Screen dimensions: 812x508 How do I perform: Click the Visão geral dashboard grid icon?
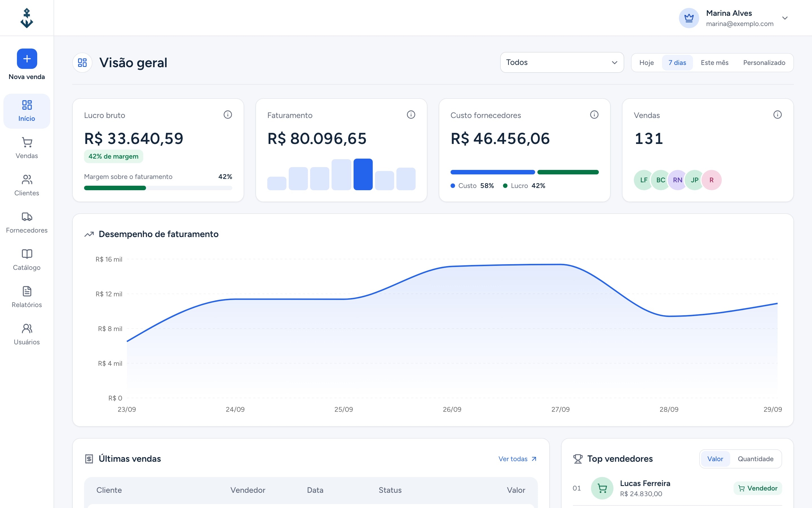coord(82,62)
